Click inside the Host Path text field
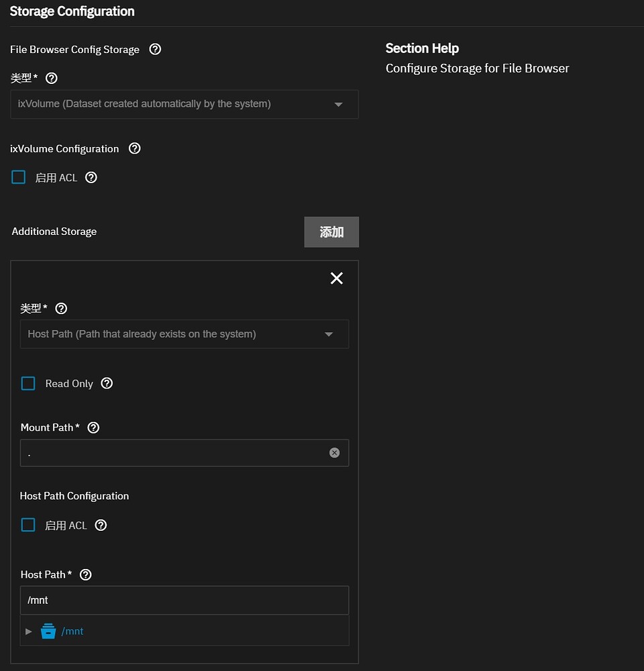The image size is (644, 671). coord(184,600)
